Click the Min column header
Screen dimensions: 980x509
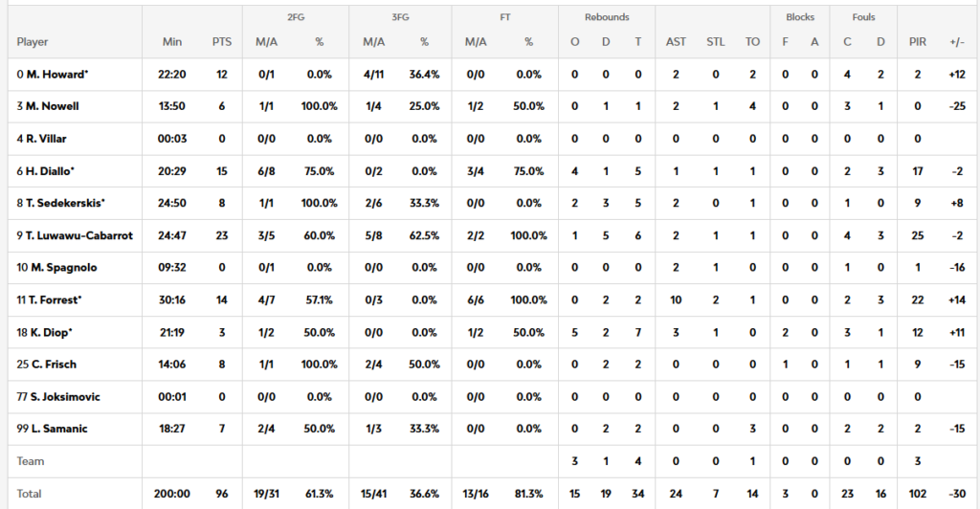click(172, 42)
